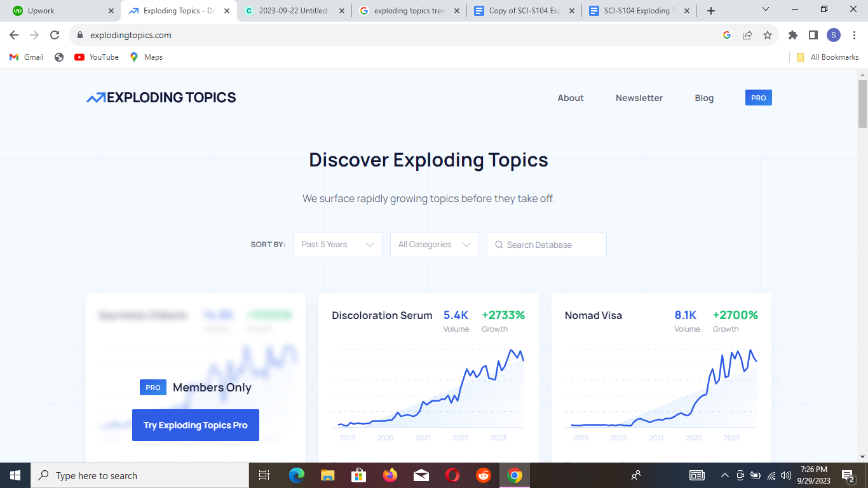Click the Try Exploding Topics Pro button
The image size is (868, 488).
195,425
